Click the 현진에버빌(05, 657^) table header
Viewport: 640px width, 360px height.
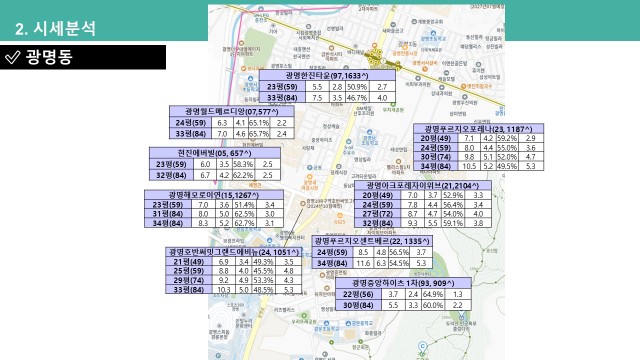[215, 153]
